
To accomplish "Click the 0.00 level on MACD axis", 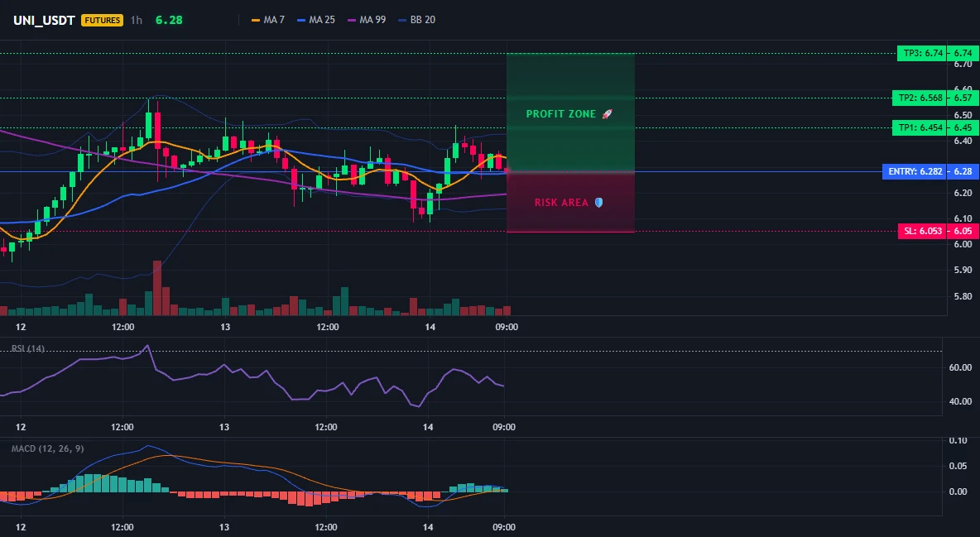I will (958, 492).
